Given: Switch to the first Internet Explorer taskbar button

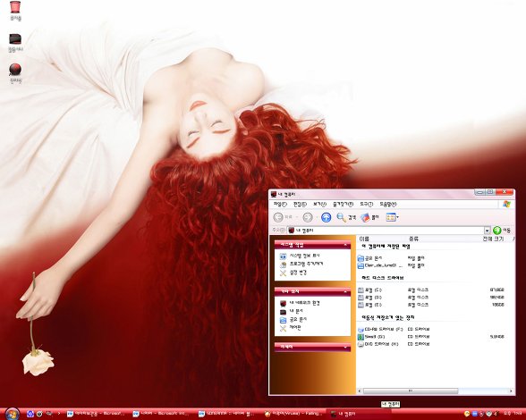Looking at the screenshot, I should coord(96,414).
